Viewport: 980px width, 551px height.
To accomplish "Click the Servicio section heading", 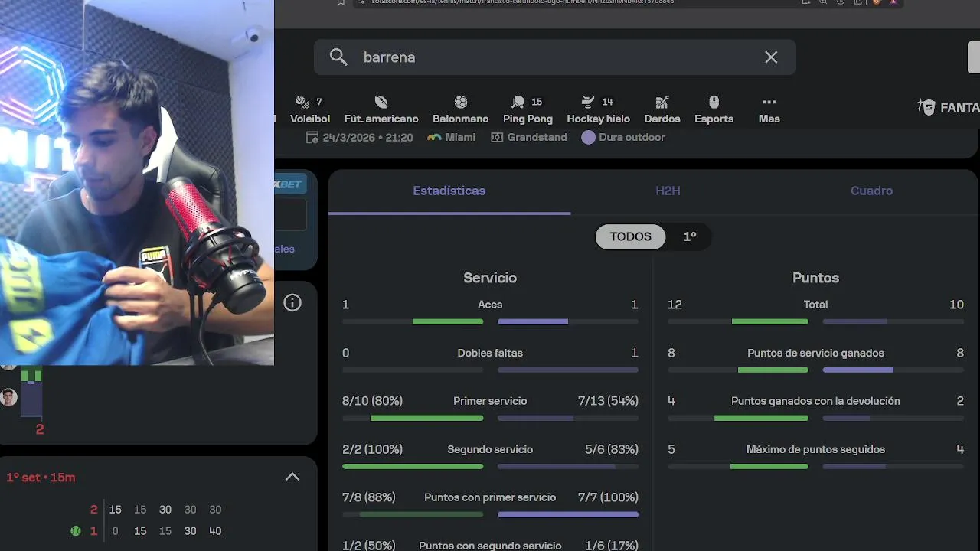I will pyautogui.click(x=490, y=278).
